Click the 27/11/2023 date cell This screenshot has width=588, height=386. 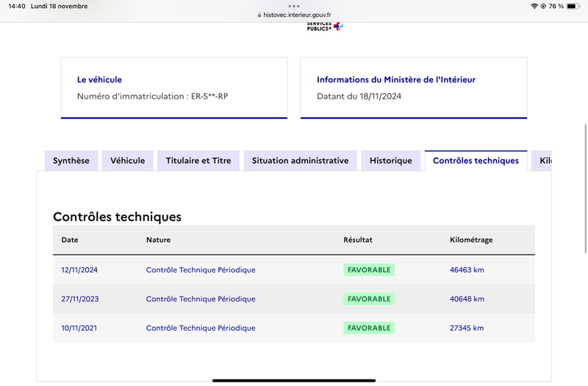coord(80,299)
